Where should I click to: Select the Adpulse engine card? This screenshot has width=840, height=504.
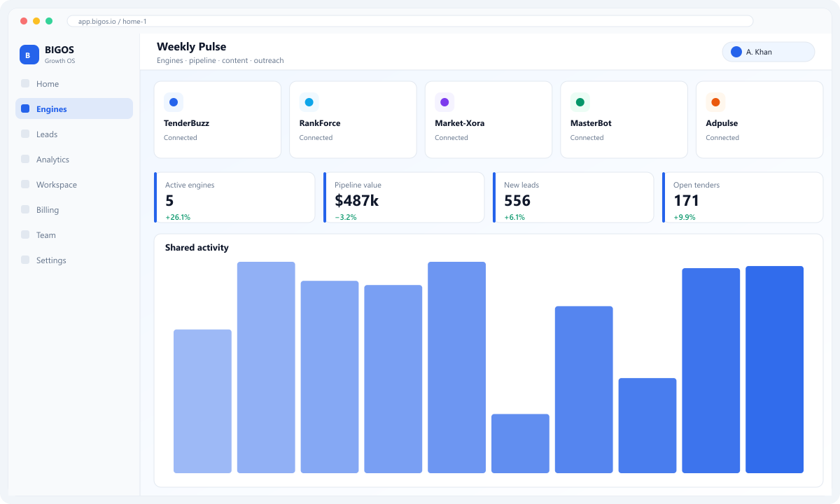759,120
